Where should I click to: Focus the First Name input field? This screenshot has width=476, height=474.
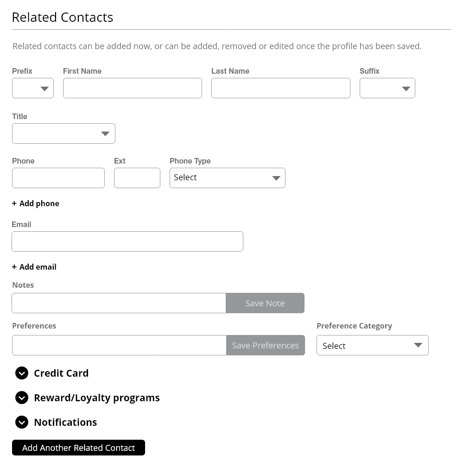(132, 88)
